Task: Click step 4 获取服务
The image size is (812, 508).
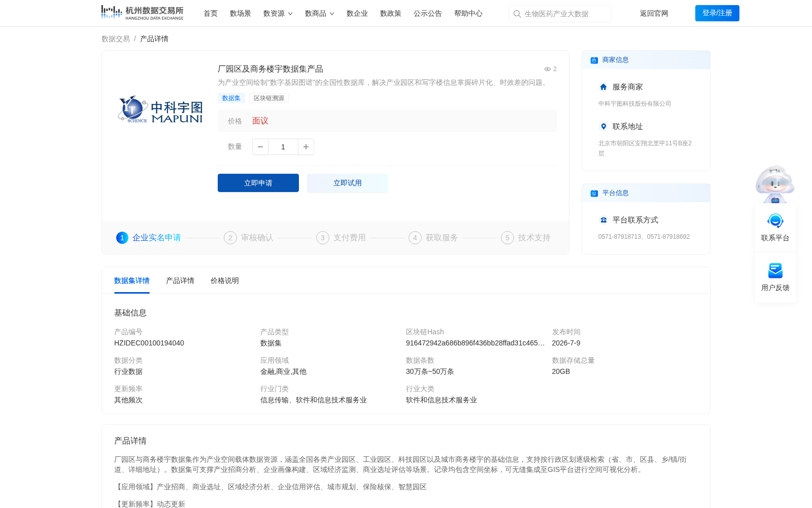Action: tap(433, 238)
